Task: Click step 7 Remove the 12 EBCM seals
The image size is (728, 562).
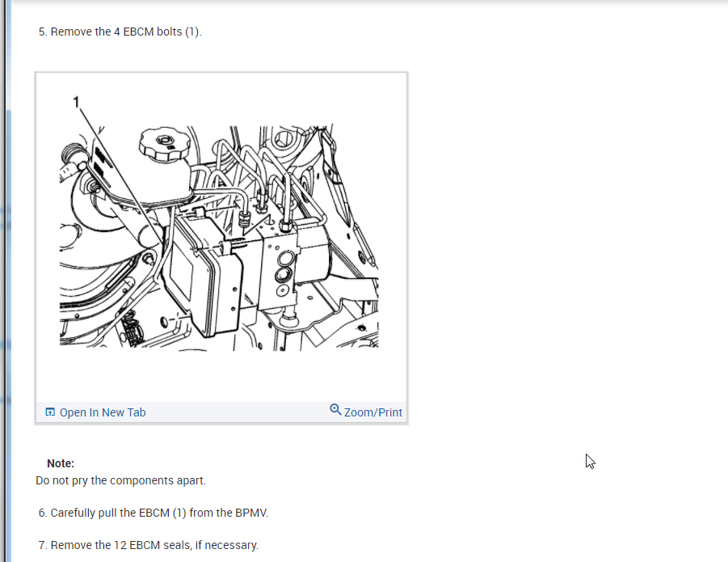Action: point(149,545)
